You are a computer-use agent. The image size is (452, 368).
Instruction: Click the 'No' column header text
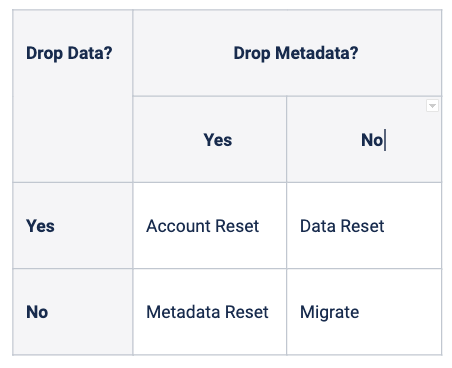pyautogui.click(x=372, y=140)
